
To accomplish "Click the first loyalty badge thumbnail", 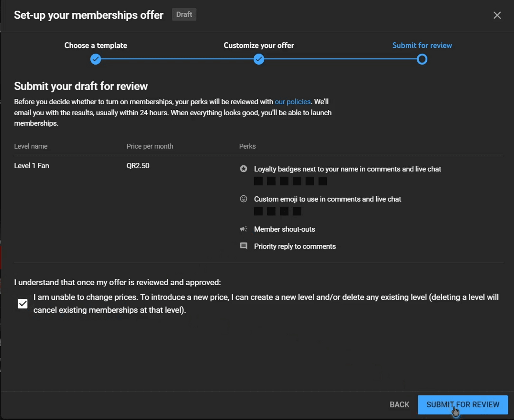I will click(x=258, y=181).
